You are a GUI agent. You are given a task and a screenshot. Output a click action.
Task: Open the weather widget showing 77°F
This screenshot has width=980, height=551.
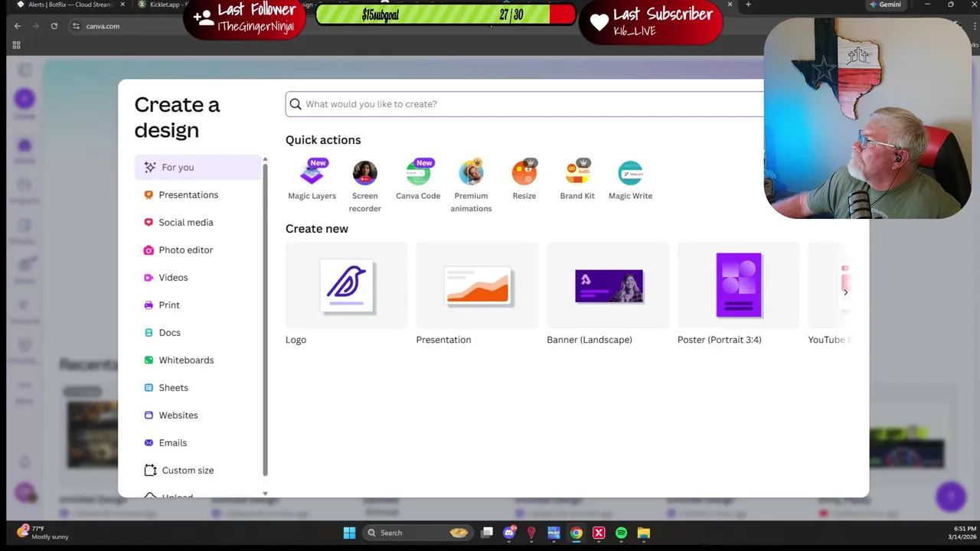[x=44, y=533]
